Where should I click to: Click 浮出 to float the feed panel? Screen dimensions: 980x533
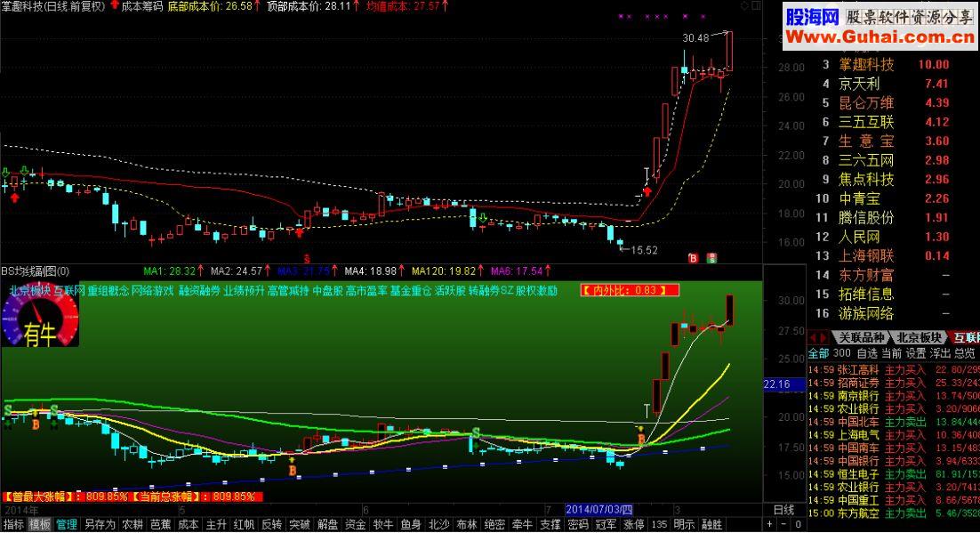pos(940,353)
